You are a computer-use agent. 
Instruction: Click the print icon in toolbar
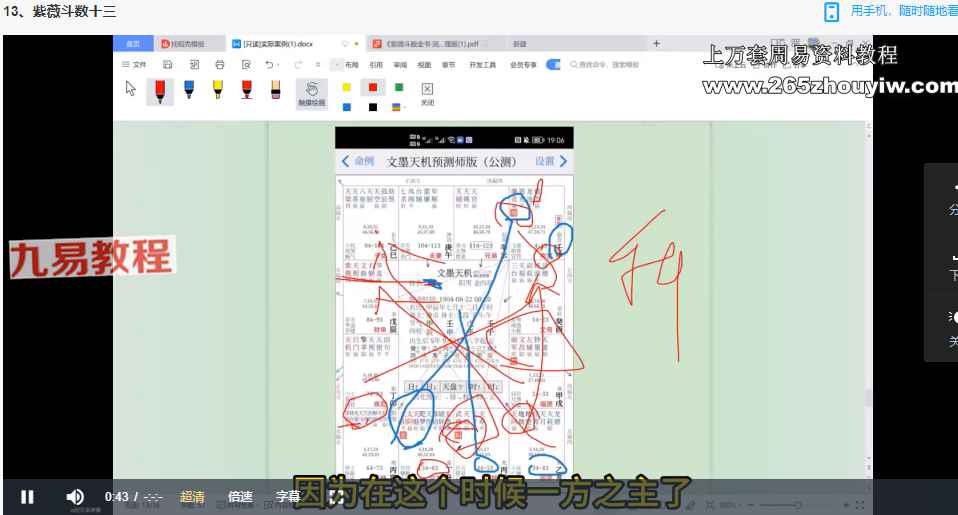[x=220, y=64]
